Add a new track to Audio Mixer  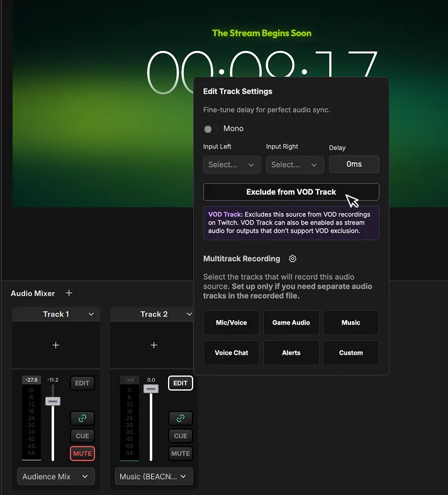69,293
